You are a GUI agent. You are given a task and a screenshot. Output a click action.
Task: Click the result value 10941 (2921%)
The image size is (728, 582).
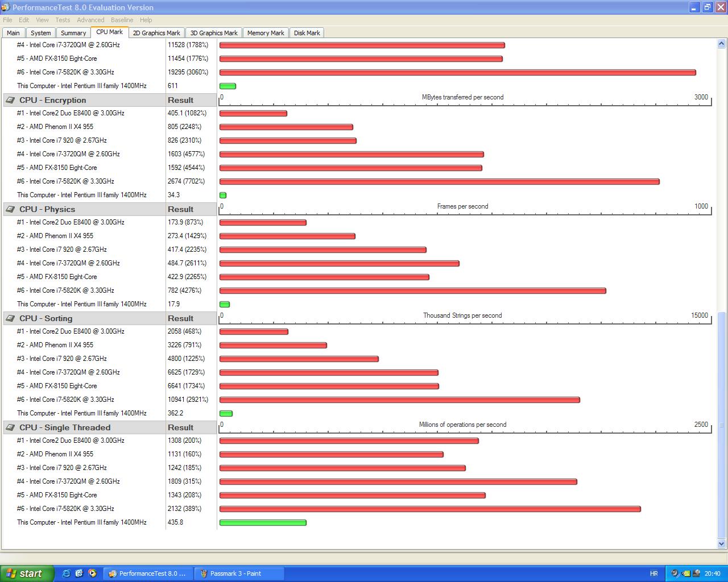[x=188, y=400]
